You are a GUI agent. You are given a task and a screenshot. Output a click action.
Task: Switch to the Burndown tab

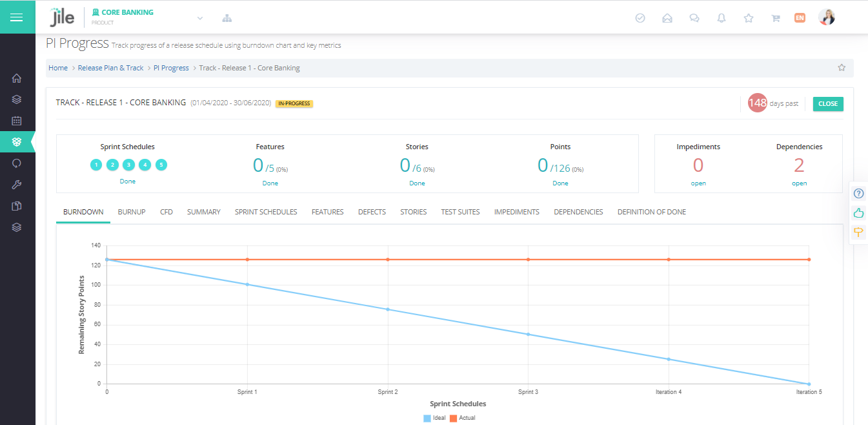(83, 212)
